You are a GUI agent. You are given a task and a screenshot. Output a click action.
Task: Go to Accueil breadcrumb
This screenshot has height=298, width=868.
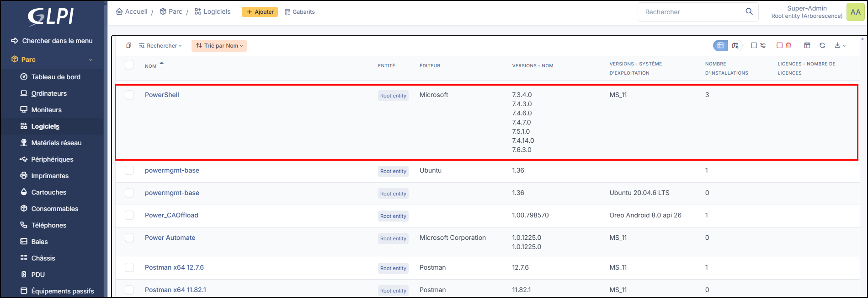pos(132,11)
